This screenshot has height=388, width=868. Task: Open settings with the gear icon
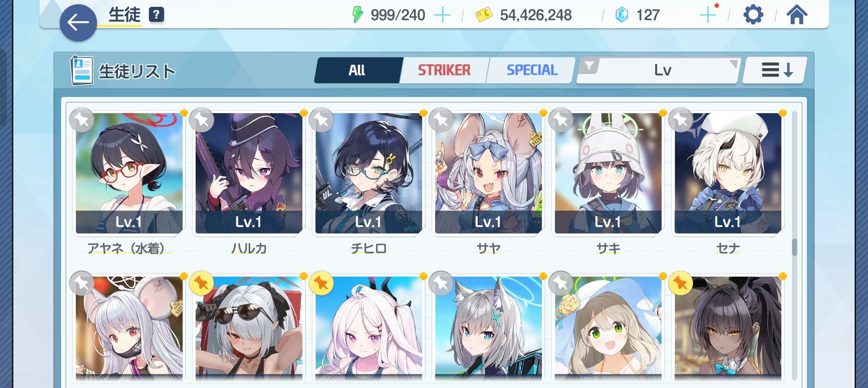753,15
